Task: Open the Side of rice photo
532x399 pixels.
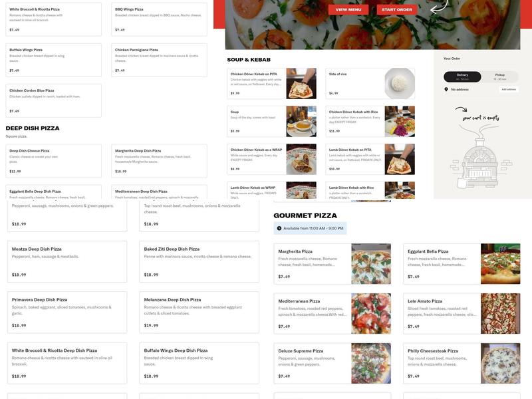Action: point(400,84)
